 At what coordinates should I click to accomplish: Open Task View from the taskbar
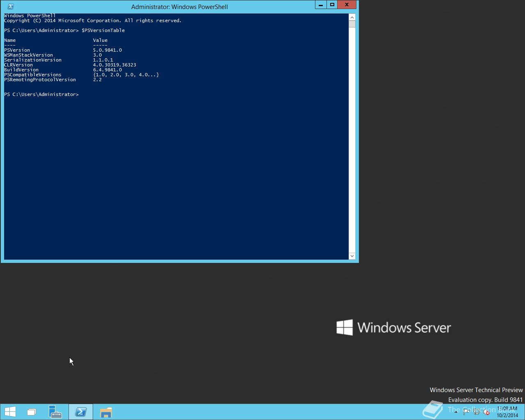click(x=32, y=412)
